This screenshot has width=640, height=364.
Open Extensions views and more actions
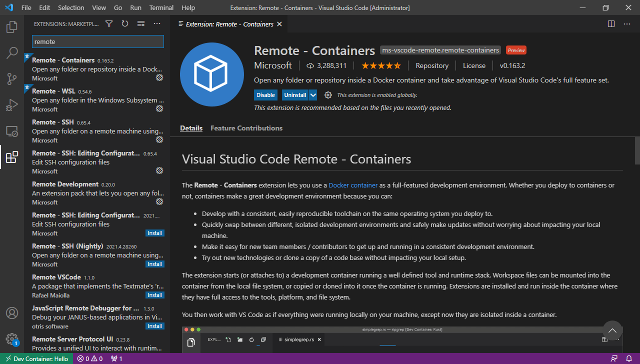[157, 24]
